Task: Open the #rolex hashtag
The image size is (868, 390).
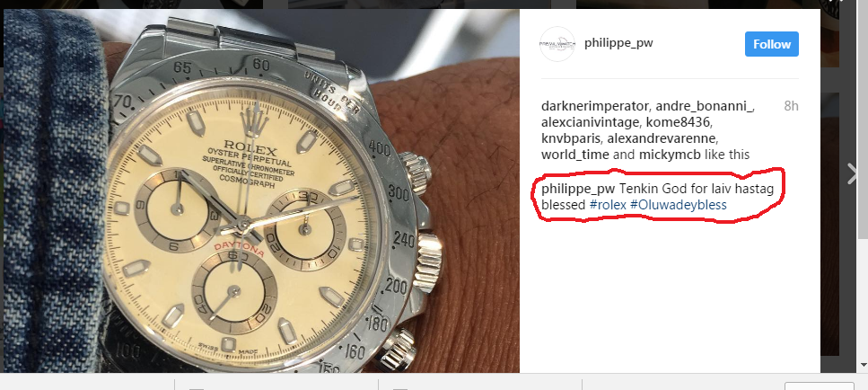Action: click(608, 204)
